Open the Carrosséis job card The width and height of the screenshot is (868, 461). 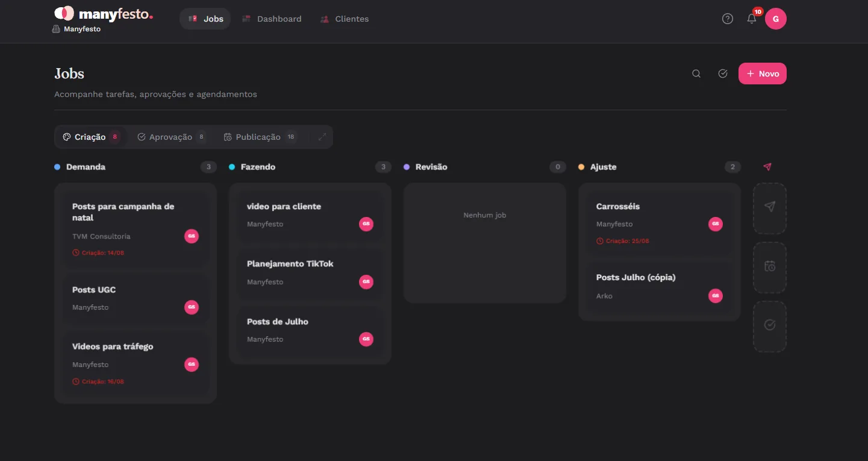(660, 223)
